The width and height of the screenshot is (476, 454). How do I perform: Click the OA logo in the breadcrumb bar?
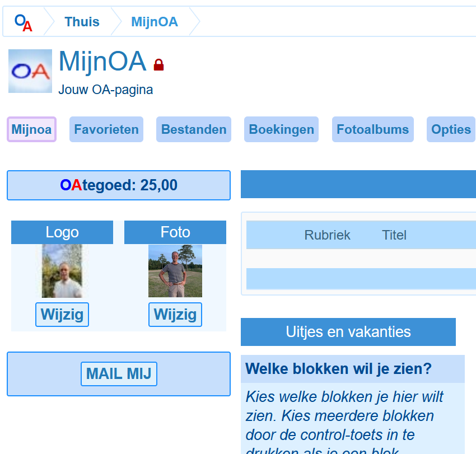coord(23,22)
